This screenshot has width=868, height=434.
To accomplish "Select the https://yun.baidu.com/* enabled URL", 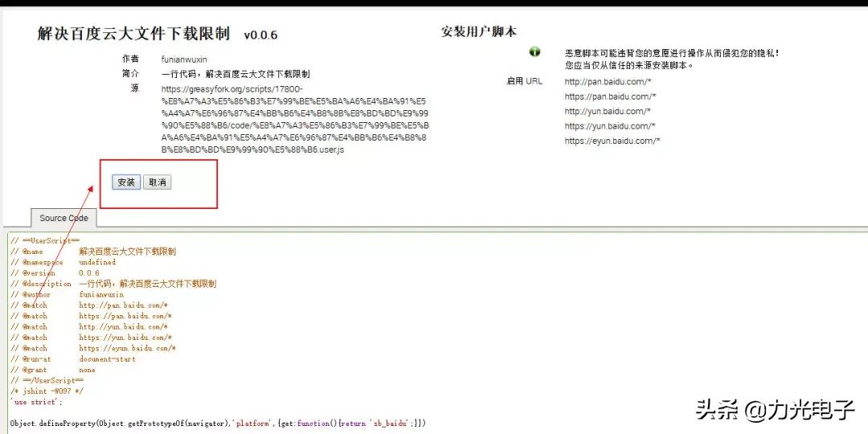I will [610, 126].
